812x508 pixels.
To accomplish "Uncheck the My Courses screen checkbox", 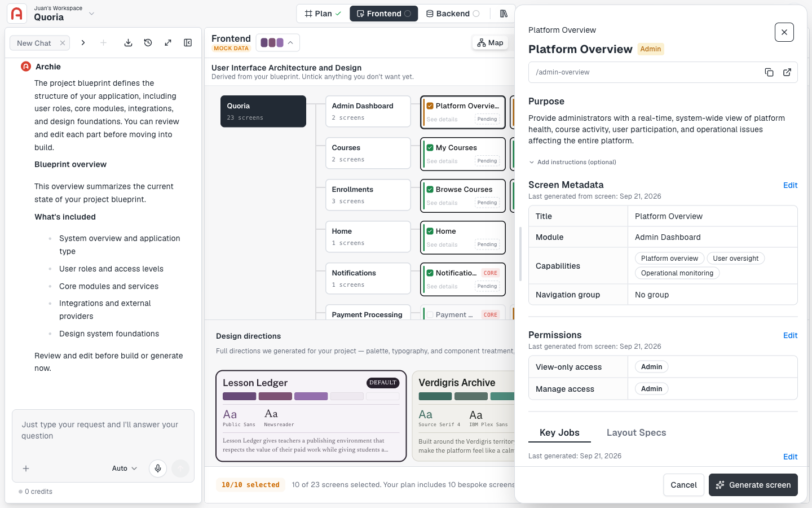I will coord(430,147).
